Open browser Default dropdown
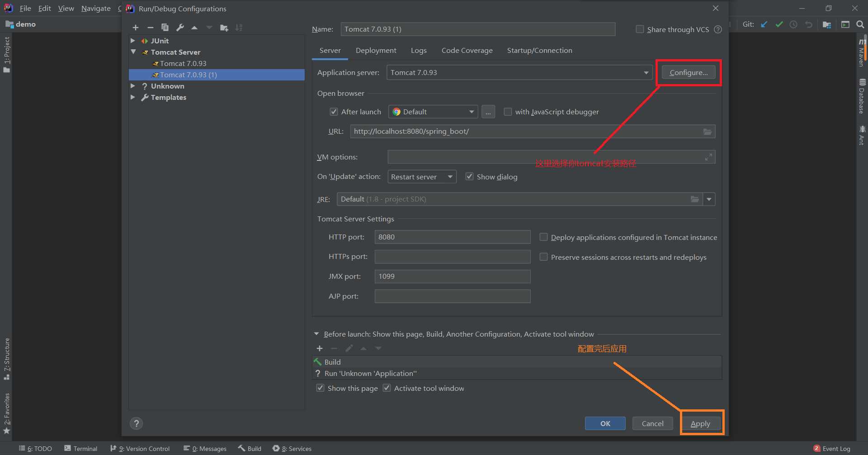The image size is (868, 455). [x=433, y=112]
